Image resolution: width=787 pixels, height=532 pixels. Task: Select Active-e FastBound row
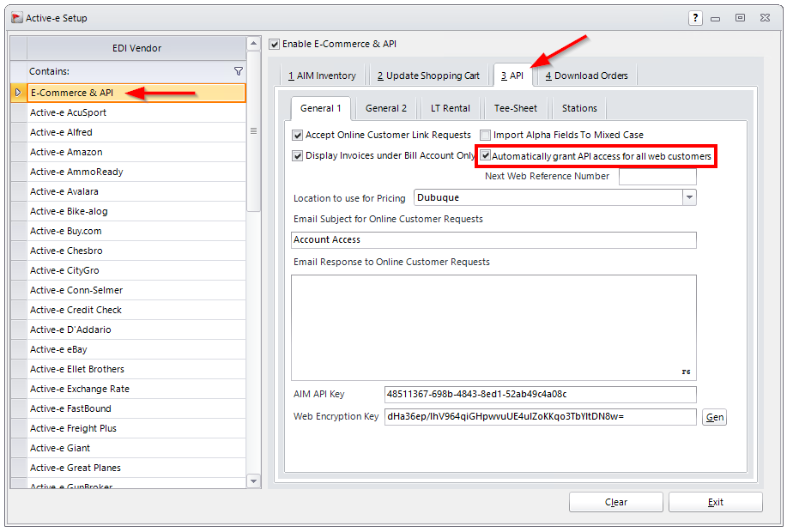coord(136,408)
